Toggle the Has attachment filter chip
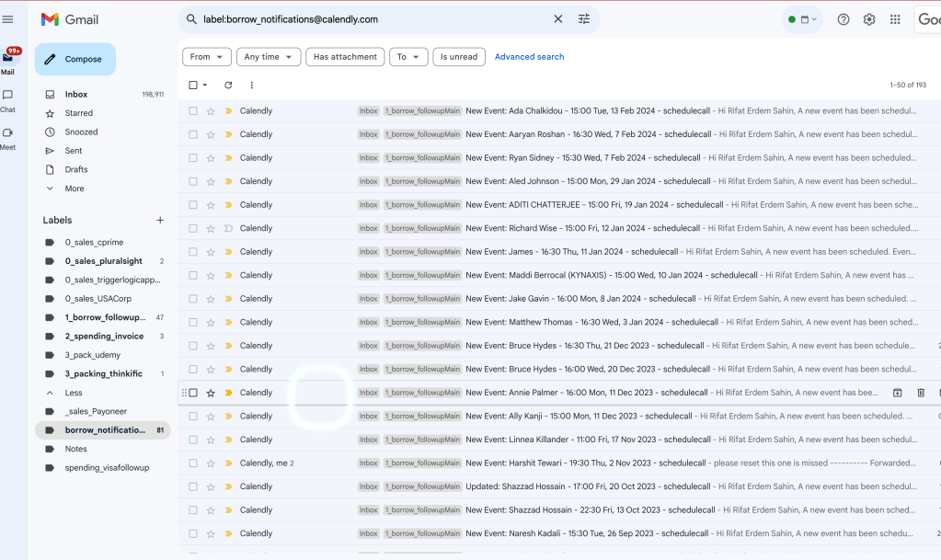Viewport: 941px width, 560px height. pos(345,57)
